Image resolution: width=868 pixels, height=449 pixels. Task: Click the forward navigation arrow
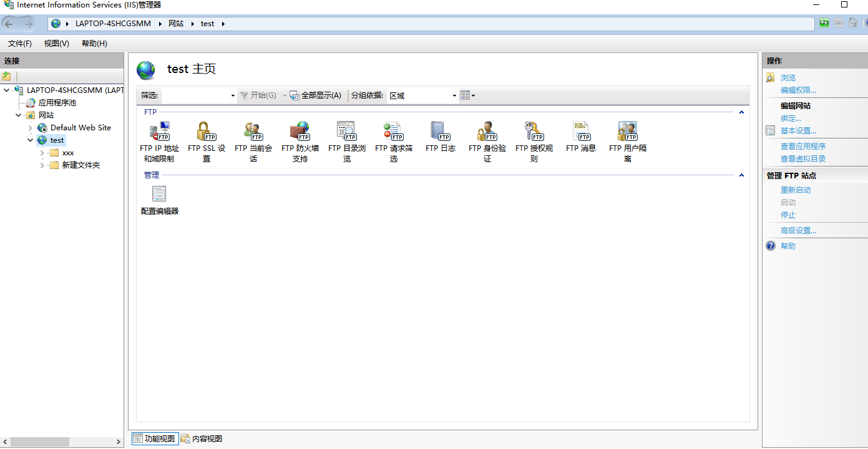tap(28, 24)
